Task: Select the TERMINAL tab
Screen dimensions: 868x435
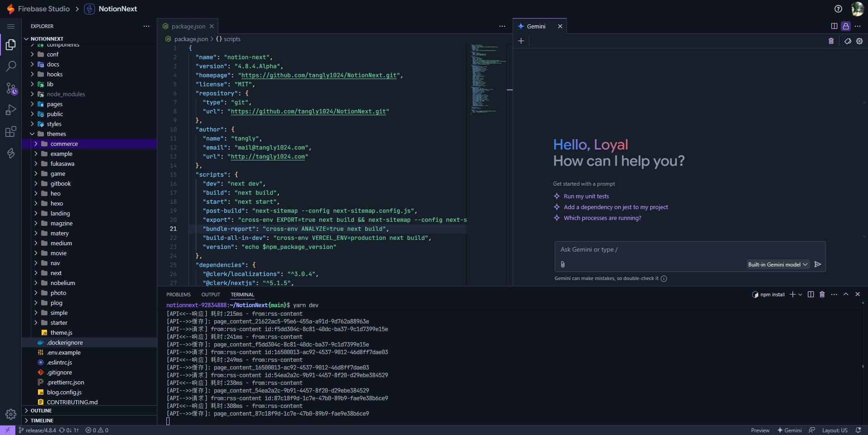Action: point(242,295)
